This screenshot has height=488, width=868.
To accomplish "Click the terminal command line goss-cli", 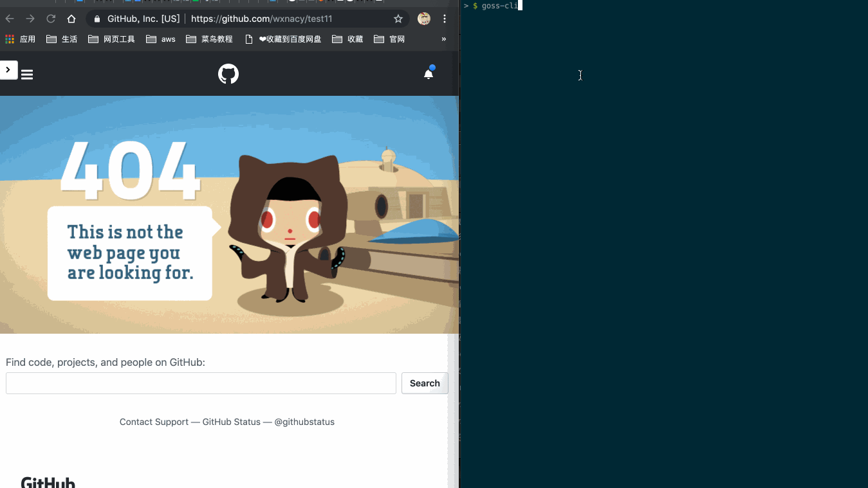I will pos(500,6).
